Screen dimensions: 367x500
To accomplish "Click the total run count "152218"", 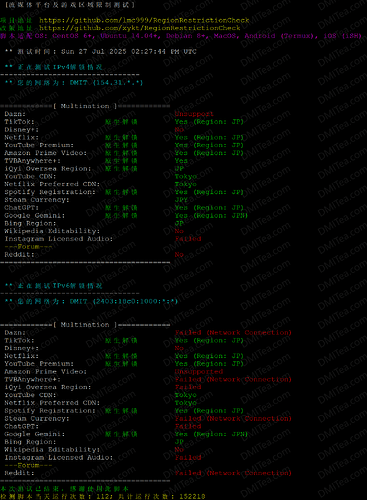I will (192, 496).
